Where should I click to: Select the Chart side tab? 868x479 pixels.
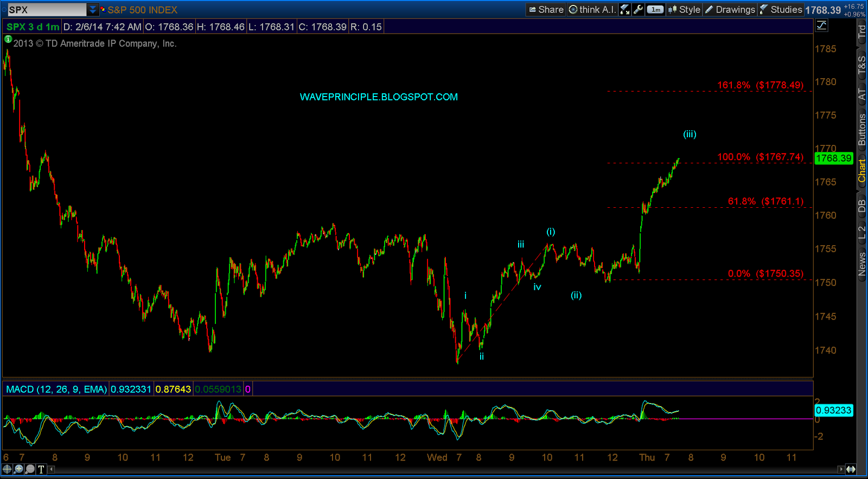click(x=861, y=170)
